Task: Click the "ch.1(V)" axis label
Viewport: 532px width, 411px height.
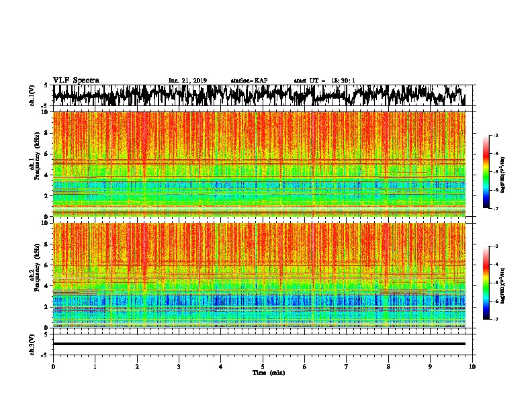Action: (x=32, y=95)
